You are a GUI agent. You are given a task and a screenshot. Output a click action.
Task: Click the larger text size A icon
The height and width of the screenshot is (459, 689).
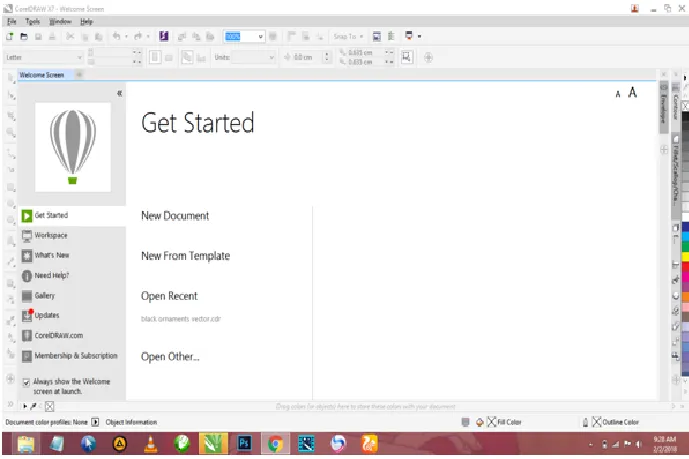(632, 93)
